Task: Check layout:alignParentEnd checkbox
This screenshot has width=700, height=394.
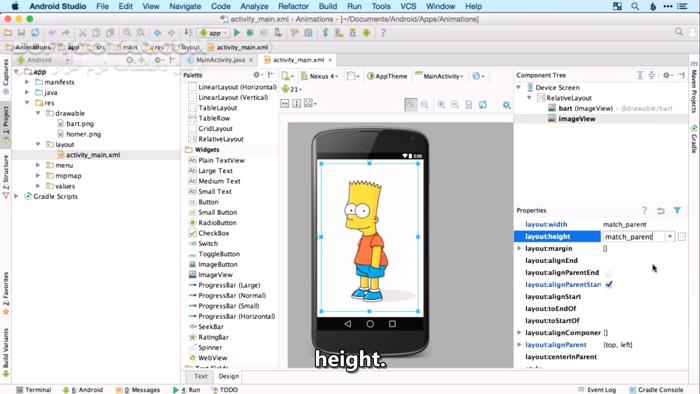Action: point(608,272)
